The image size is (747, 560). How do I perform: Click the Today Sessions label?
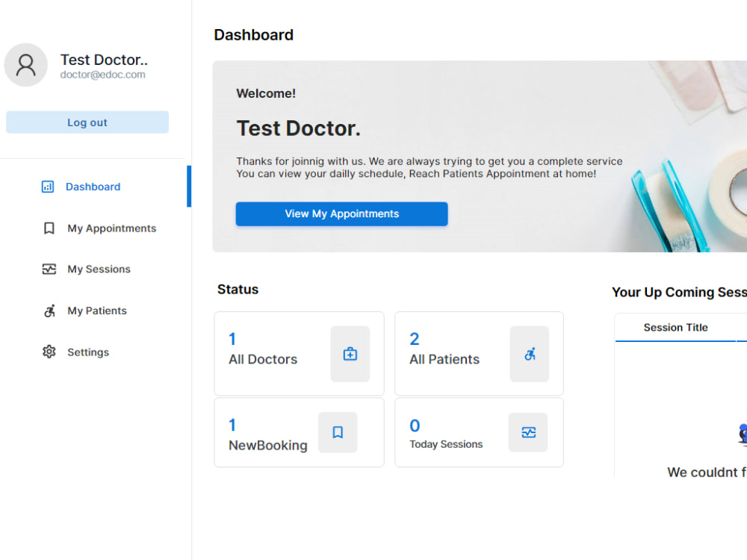point(446,444)
